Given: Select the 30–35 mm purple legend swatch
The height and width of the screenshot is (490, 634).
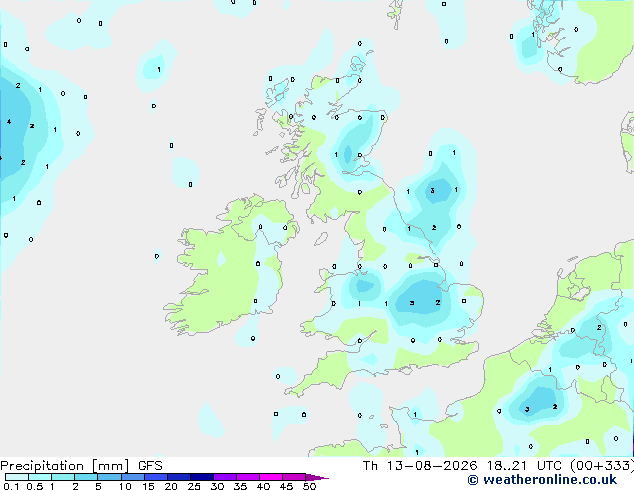Looking at the screenshot, I should [x=224, y=477].
